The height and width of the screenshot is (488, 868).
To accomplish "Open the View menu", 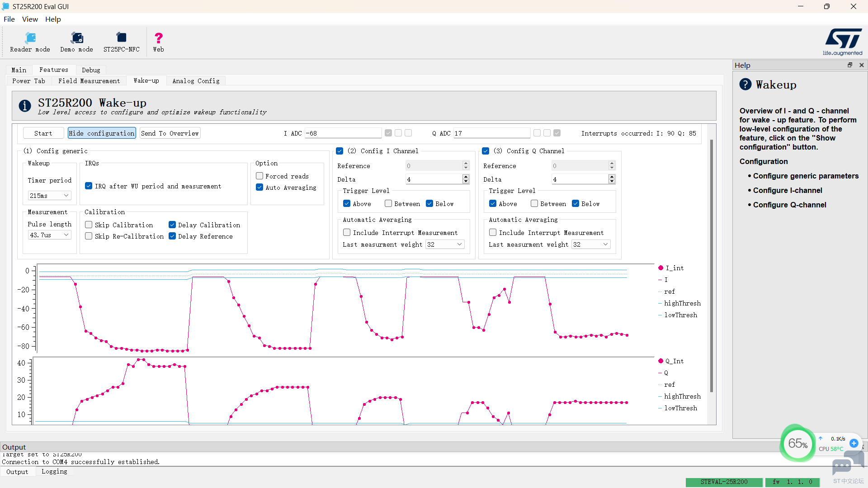I will coord(30,19).
